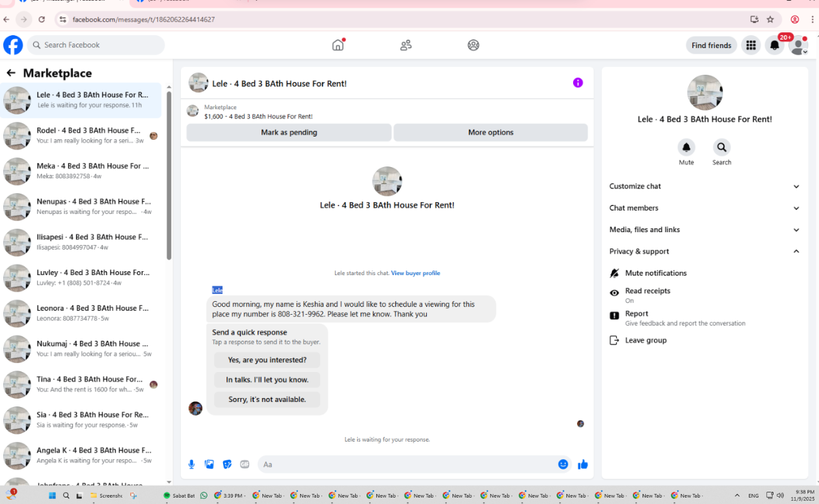This screenshot has width=819, height=504.
Task: Open Nenupas conversation in chat list
Action: (81, 207)
